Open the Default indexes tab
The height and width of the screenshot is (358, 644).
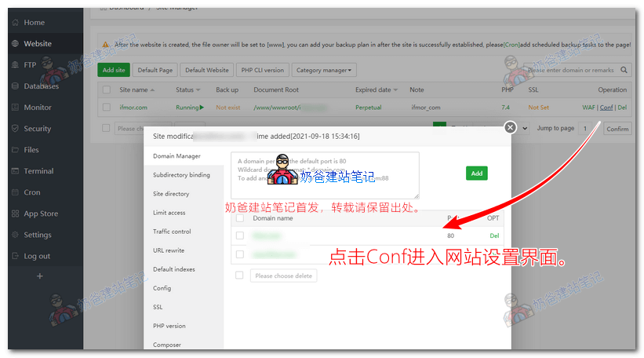(x=173, y=269)
